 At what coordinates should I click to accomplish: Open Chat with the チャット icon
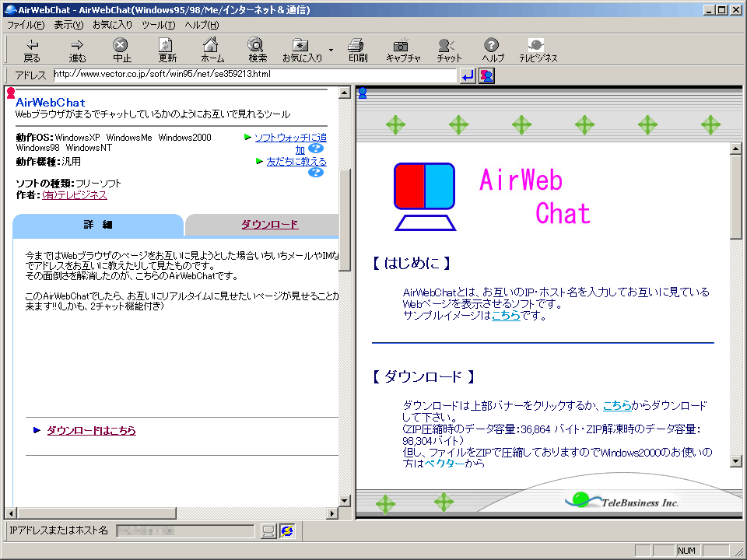click(448, 51)
